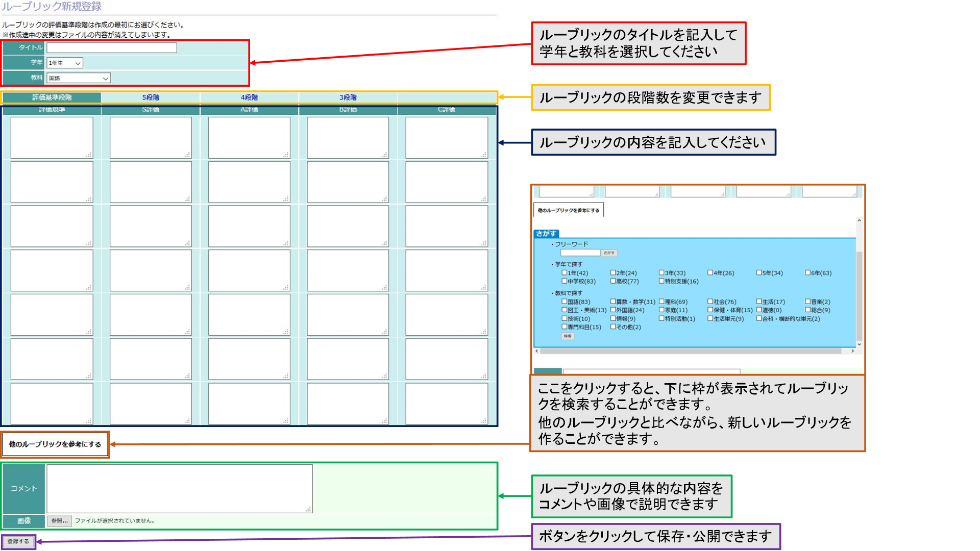This screenshot has width=980, height=551.
Task: Check the 外国語(24) subject checkbox
Action: [613, 310]
